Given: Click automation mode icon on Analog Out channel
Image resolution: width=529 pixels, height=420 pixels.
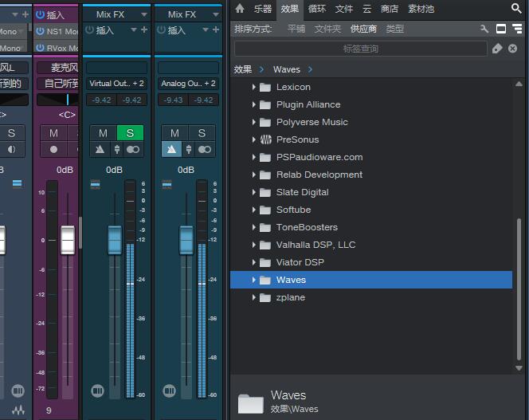Looking at the screenshot, I should [x=167, y=184].
